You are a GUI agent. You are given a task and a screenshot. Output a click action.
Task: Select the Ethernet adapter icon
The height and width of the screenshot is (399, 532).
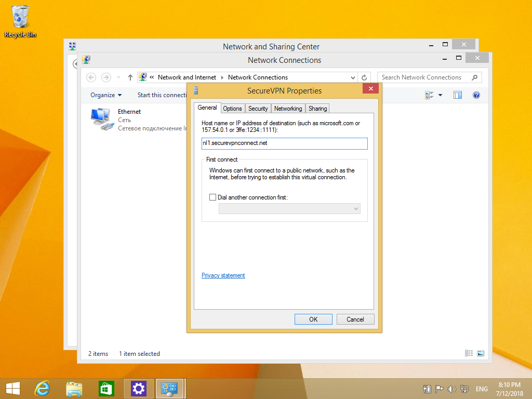point(102,119)
